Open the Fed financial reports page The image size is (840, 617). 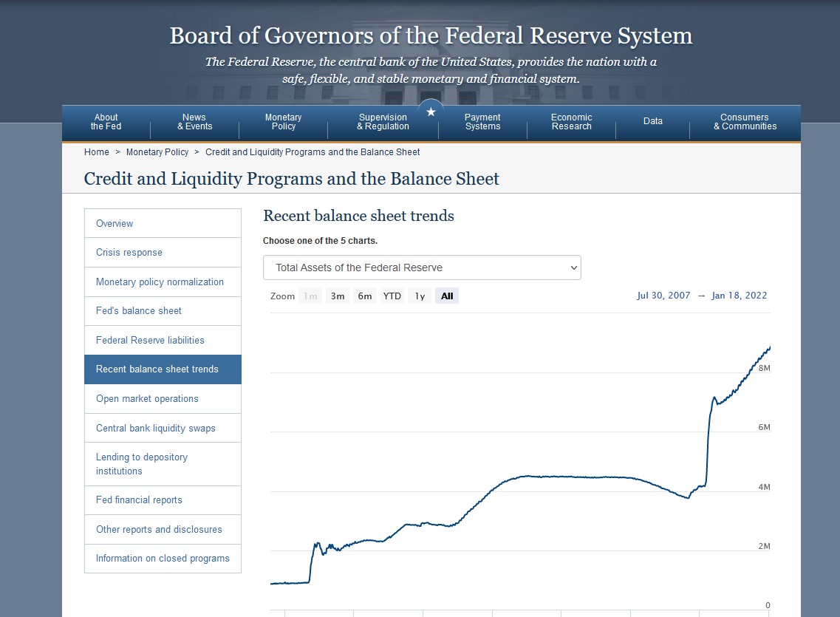click(163, 500)
